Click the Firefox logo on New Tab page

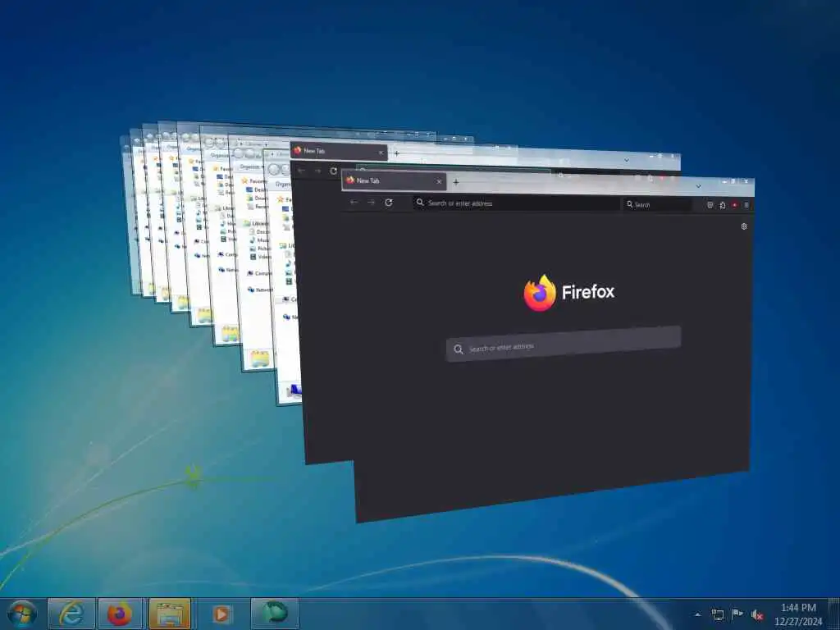pyautogui.click(x=569, y=293)
